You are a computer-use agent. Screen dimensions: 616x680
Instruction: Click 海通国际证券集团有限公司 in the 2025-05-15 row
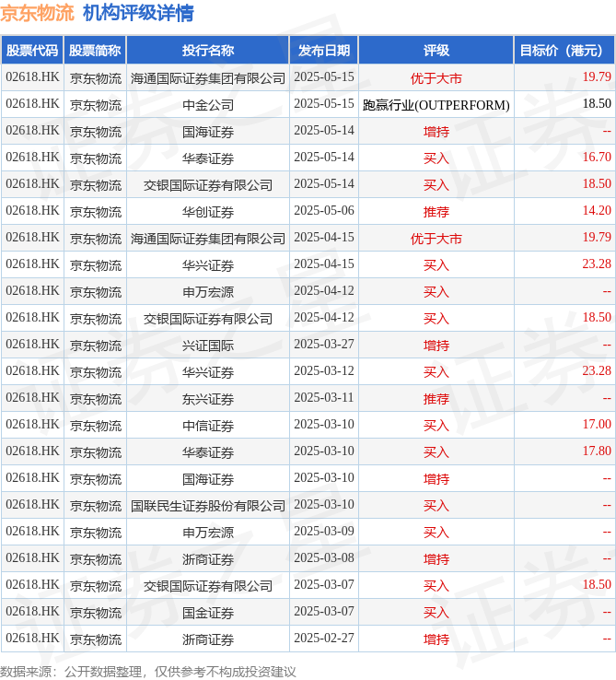(x=208, y=78)
